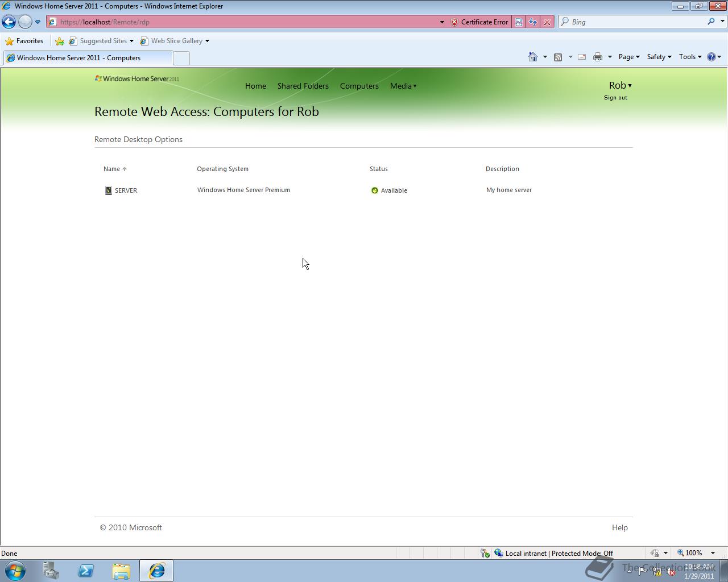Connect to the SERVER computer link
The image size is (728, 582).
126,190
